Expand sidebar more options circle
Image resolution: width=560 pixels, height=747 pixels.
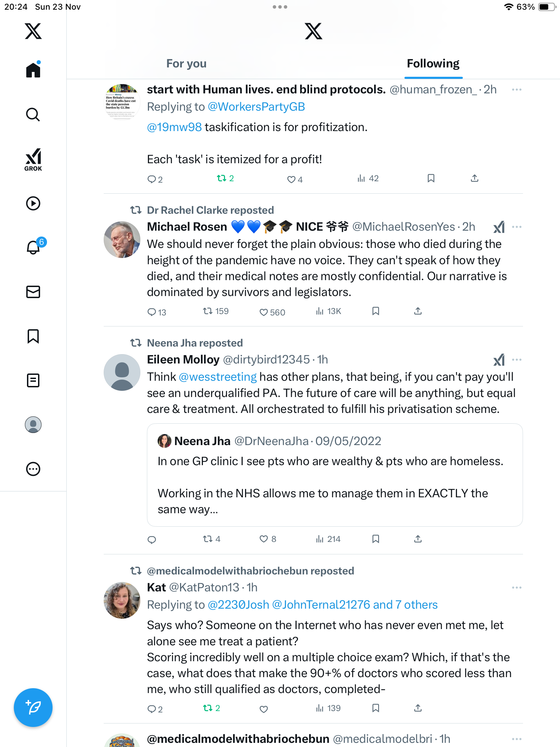point(33,469)
